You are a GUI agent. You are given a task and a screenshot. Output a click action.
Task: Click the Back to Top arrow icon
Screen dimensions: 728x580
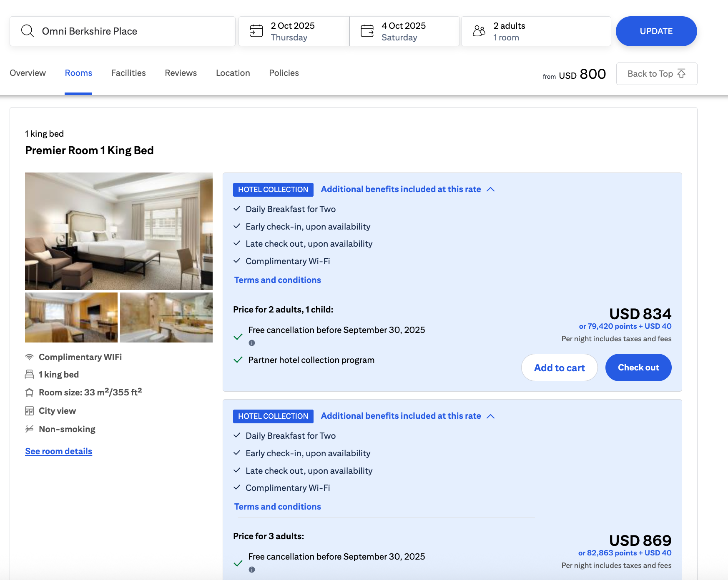(681, 74)
